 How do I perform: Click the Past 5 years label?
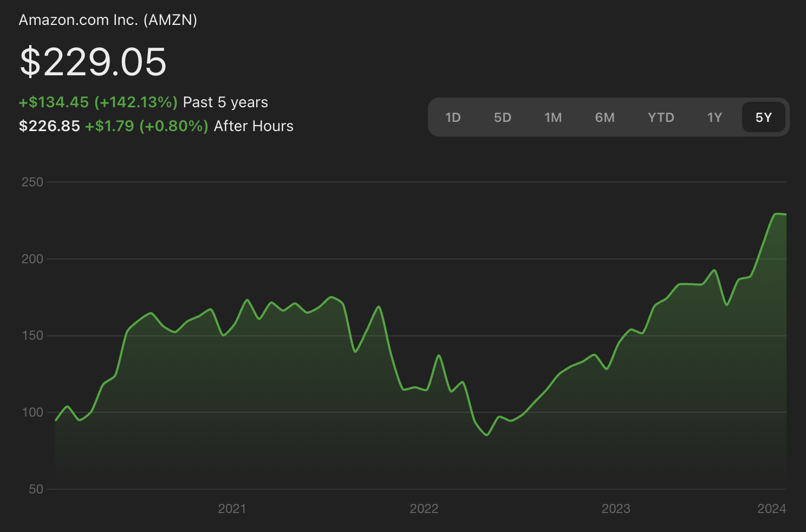coord(225,102)
